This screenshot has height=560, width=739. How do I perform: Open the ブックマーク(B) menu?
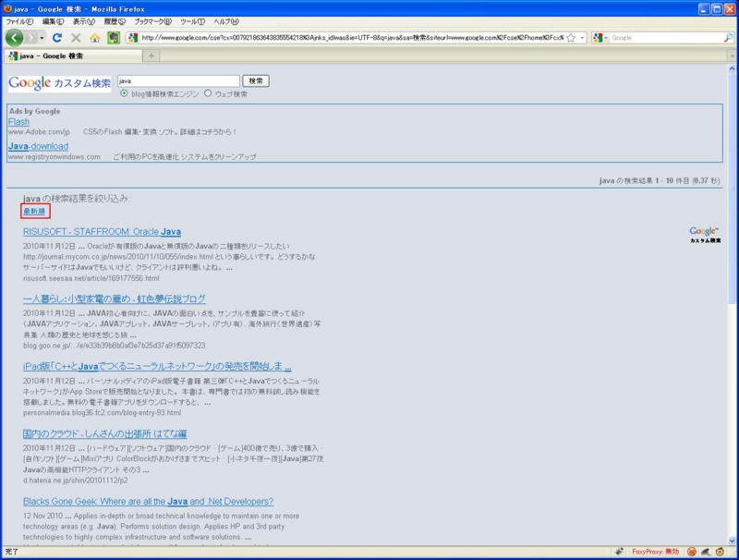(x=152, y=21)
